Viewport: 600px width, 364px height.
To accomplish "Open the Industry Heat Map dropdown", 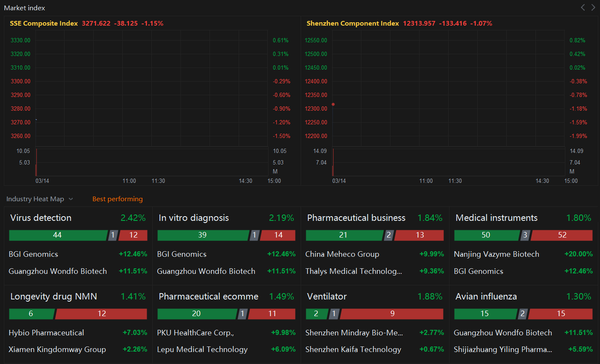I will tap(39, 199).
